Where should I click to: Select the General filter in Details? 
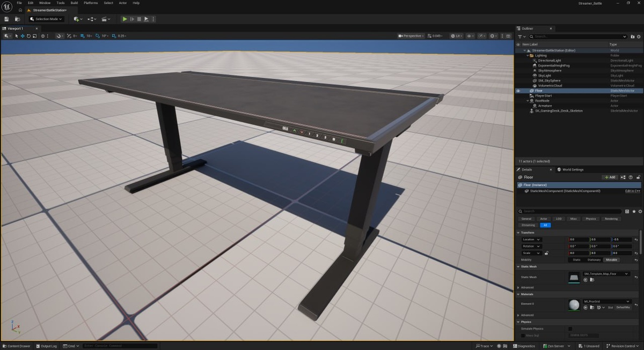(526, 219)
